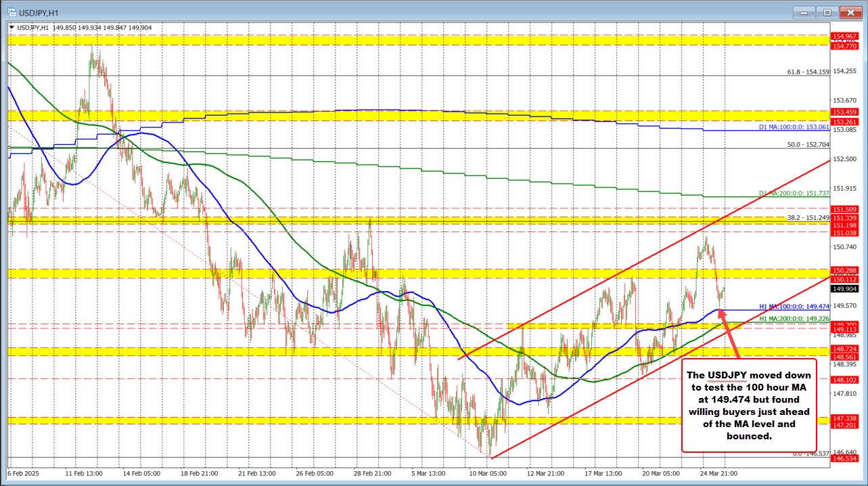Screen dimensions: 868x486
Task: Select the 148.561 red price label
Action: point(845,357)
